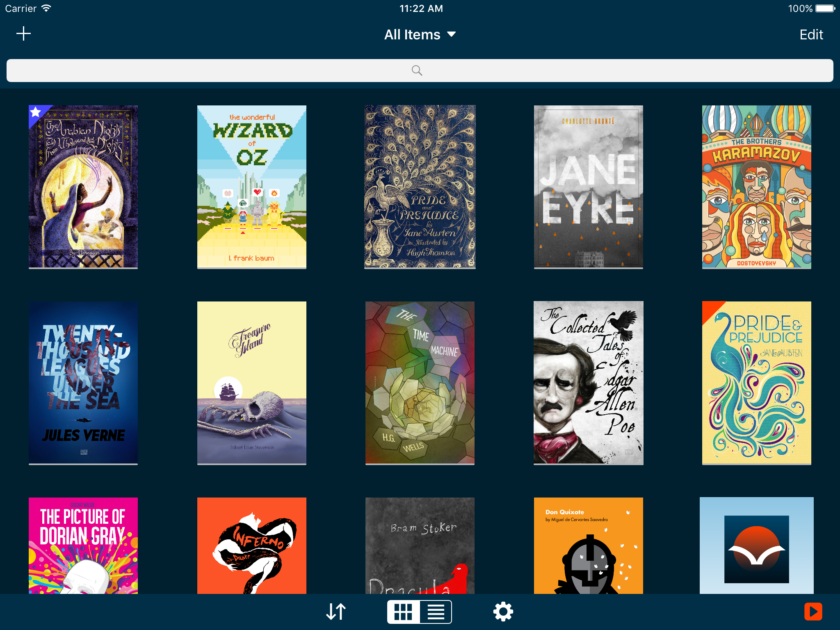Open Jane Eyre book
The width and height of the screenshot is (840, 630).
coord(589,187)
